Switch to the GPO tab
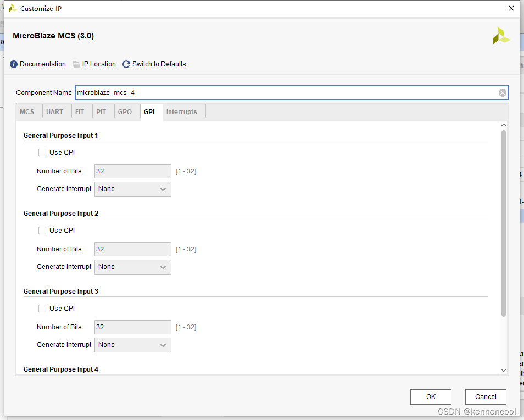This screenshot has width=524, height=420. click(x=125, y=112)
